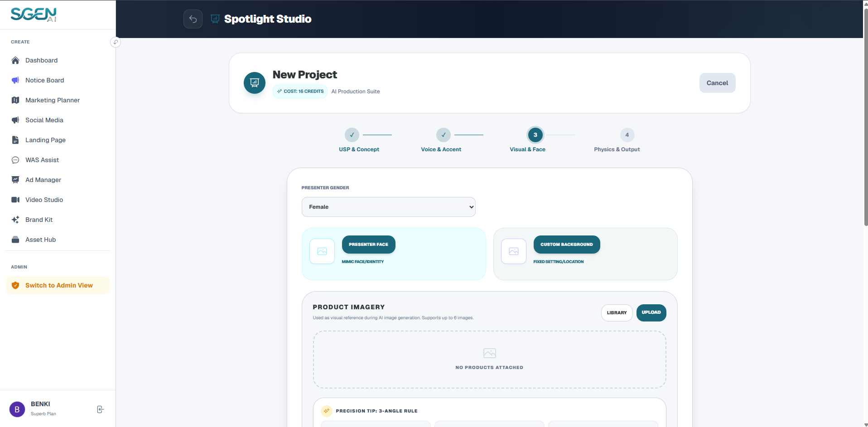Image resolution: width=868 pixels, height=427 pixels.
Task: Select the Custom Background button
Action: pyautogui.click(x=567, y=245)
